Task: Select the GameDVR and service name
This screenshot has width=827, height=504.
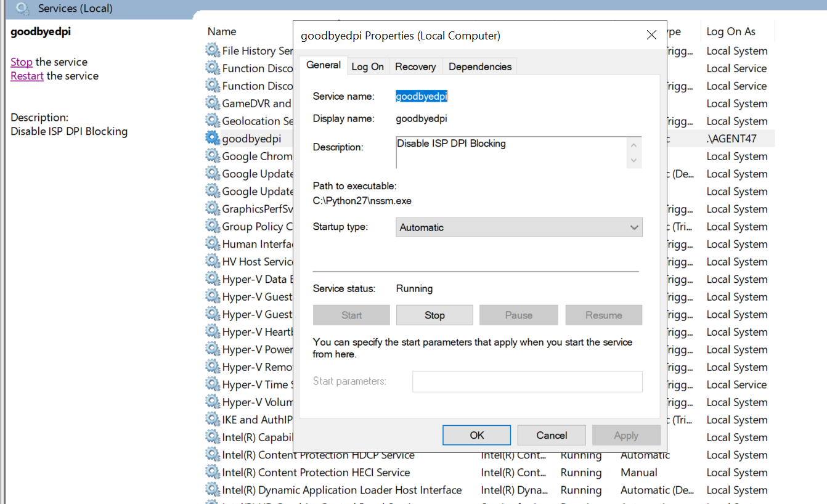Action: click(256, 104)
